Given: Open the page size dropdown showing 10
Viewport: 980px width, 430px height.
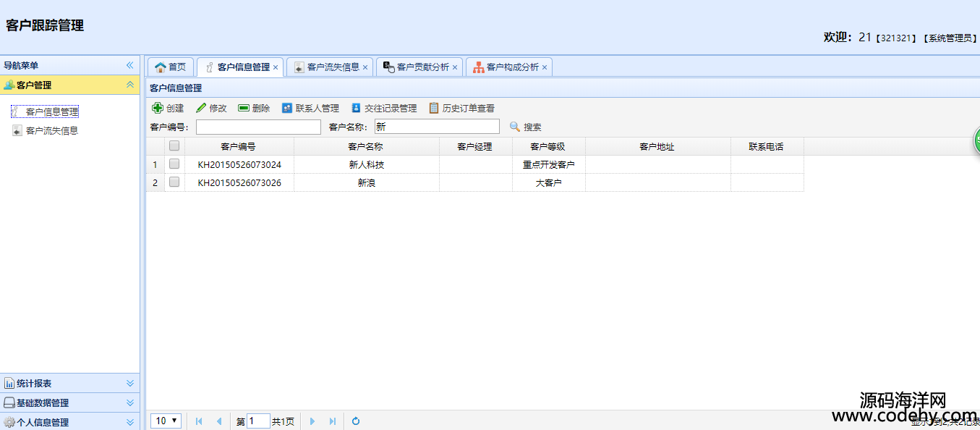Looking at the screenshot, I should point(166,421).
